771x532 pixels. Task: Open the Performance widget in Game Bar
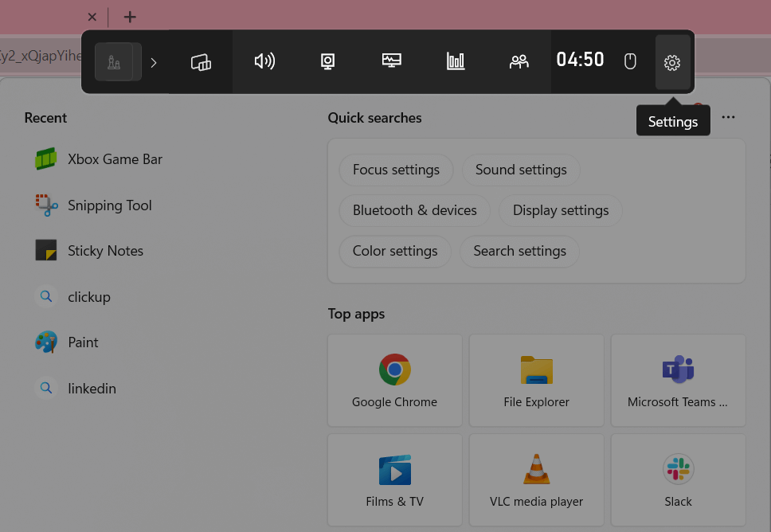(391, 61)
